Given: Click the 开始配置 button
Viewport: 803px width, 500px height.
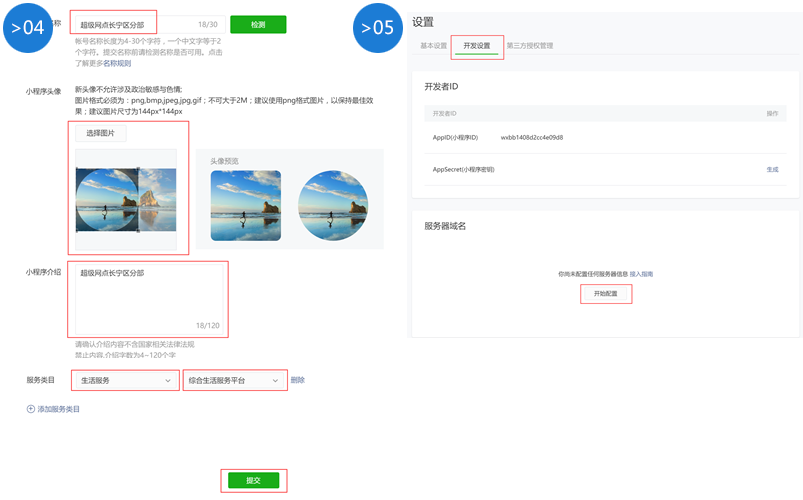Looking at the screenshot, I should [606, 295].
